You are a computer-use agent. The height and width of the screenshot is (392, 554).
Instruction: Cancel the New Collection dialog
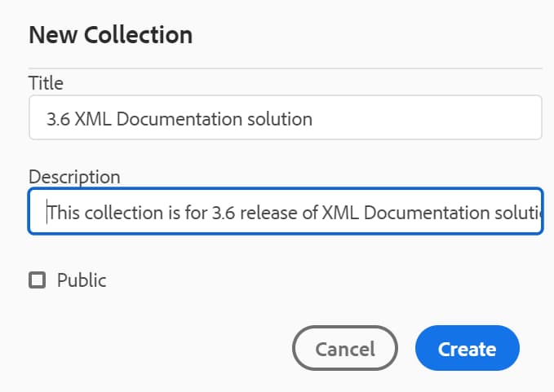[345, 348]
